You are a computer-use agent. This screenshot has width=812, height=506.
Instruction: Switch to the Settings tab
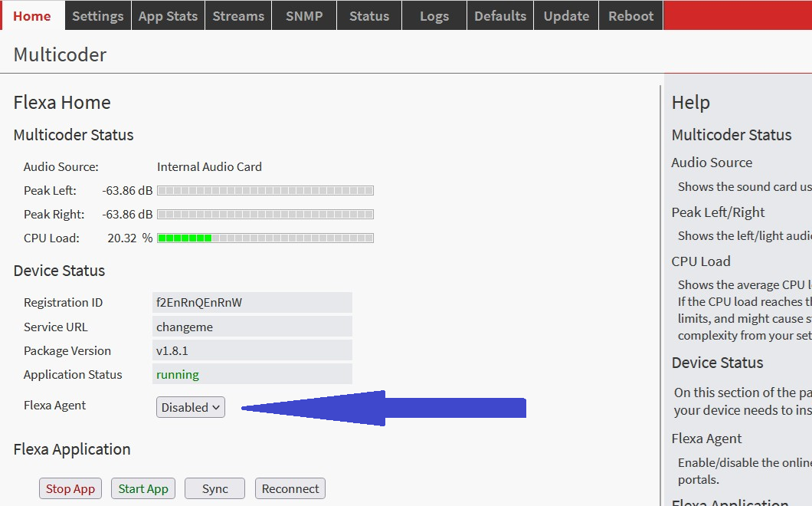[98, 15]
